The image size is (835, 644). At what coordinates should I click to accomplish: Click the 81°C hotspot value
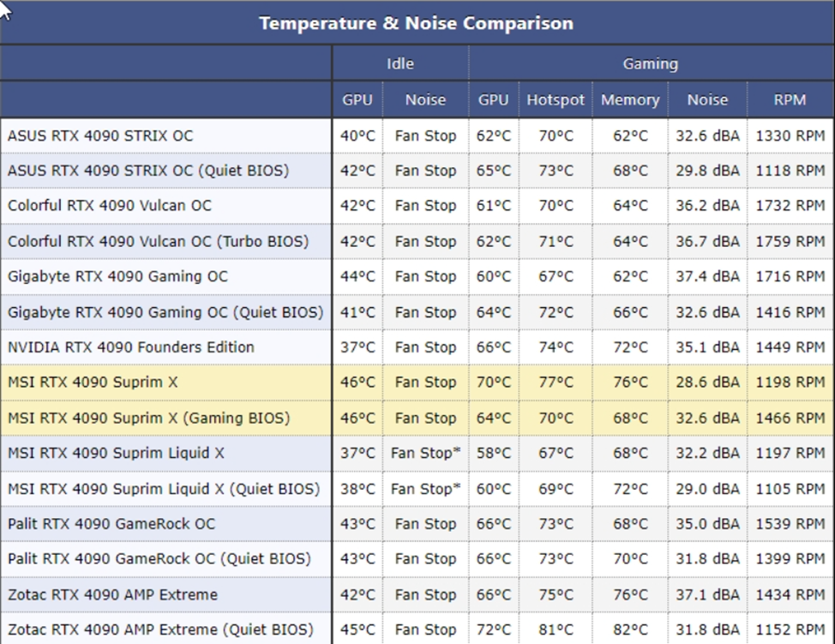click(x=556, y=629)
